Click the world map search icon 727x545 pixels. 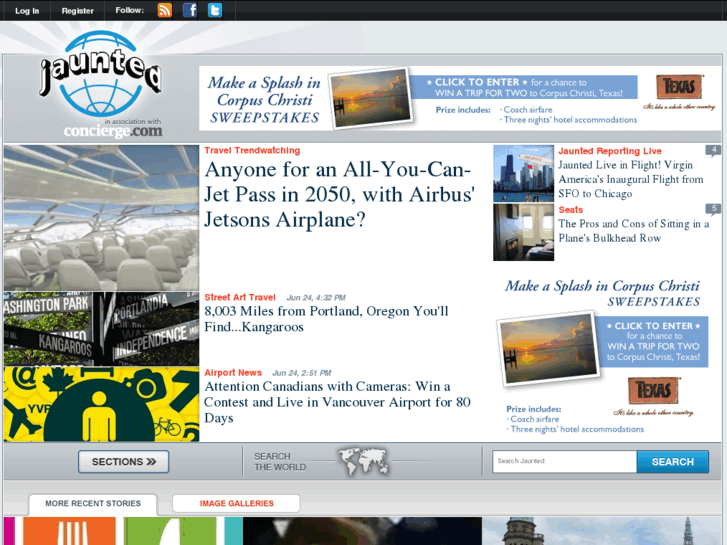click(364, 461)
